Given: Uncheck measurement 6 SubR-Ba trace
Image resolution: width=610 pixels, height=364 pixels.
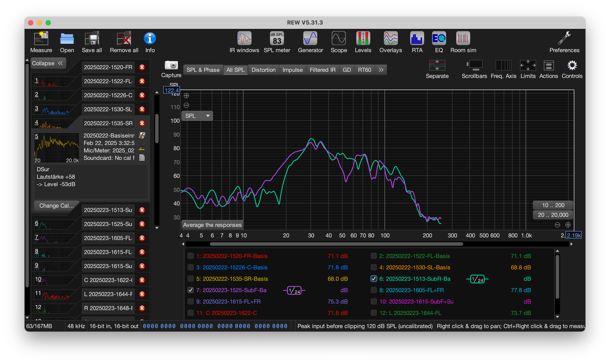Looking at the screenshot, I should [x=373, y=279].
